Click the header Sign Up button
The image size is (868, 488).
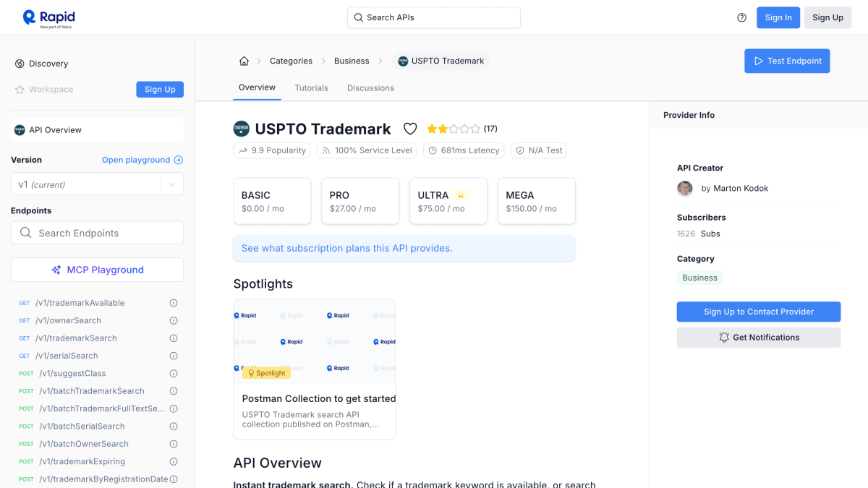827,17
